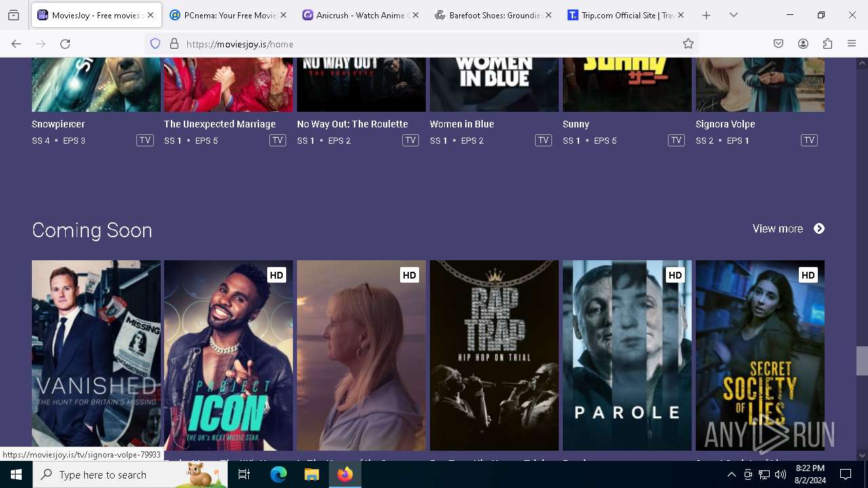Switch to the PCnema tab

click(x=227, y=15)
